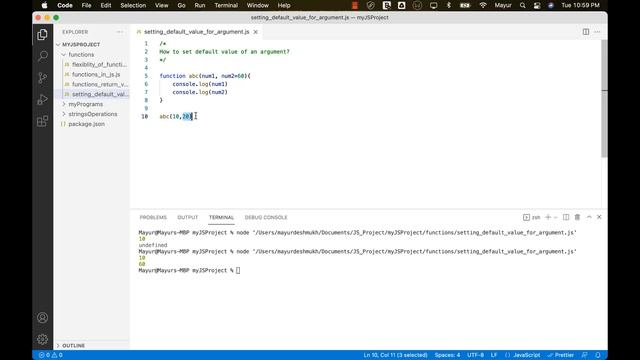The height and width of the screenshot is (360, 640).
Task: Open the Extensions view
Action: pyautogui.click(x=42, y=121)
